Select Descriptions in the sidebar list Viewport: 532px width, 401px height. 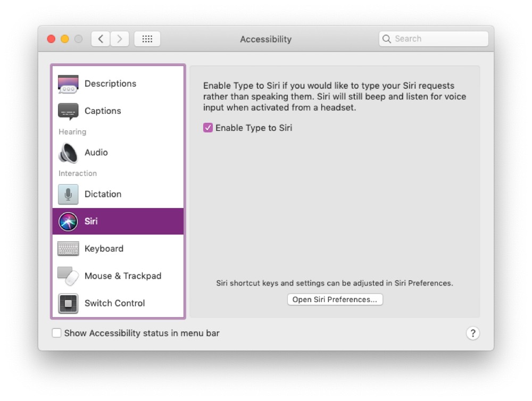coord(110,83)
